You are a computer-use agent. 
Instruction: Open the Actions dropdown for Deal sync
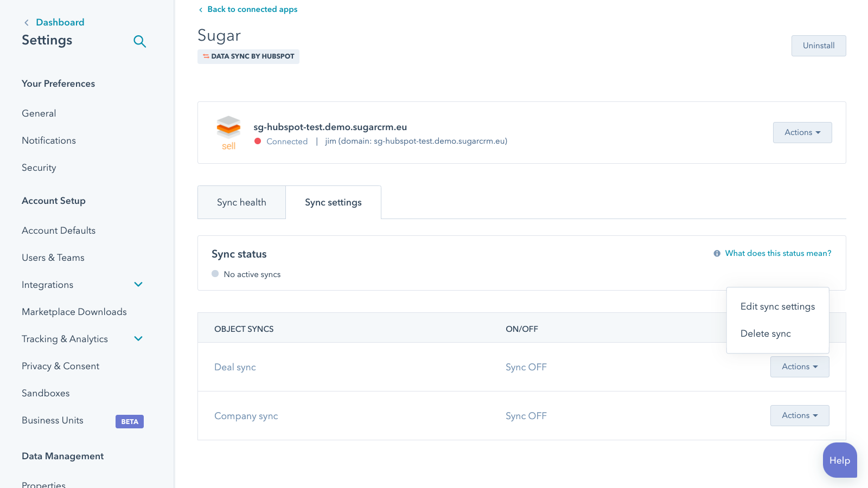point(799,367)
